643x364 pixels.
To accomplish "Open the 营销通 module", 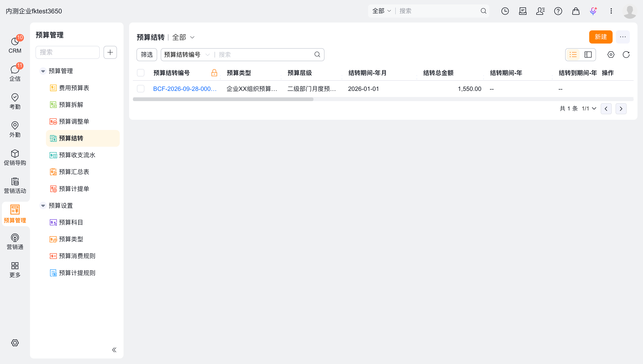I will pyautogui.click(x=15, y=241).
